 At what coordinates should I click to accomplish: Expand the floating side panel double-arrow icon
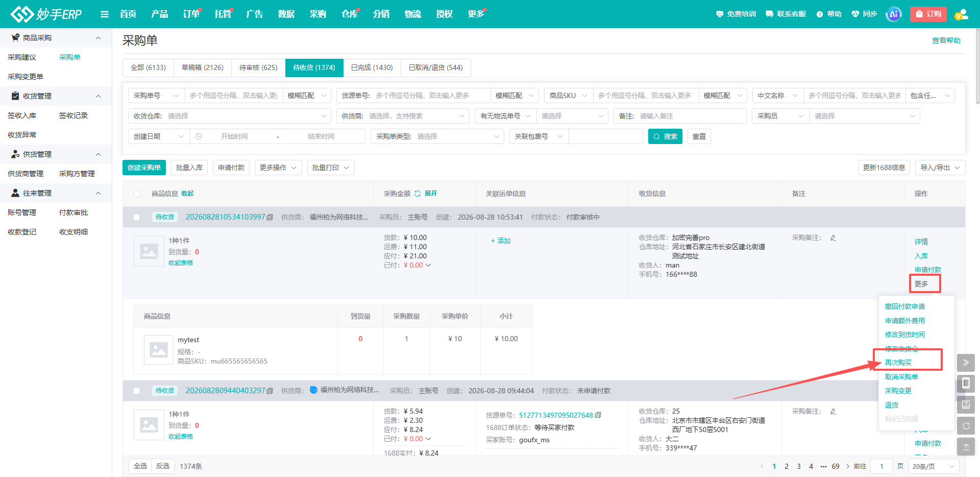coord(966,363)
